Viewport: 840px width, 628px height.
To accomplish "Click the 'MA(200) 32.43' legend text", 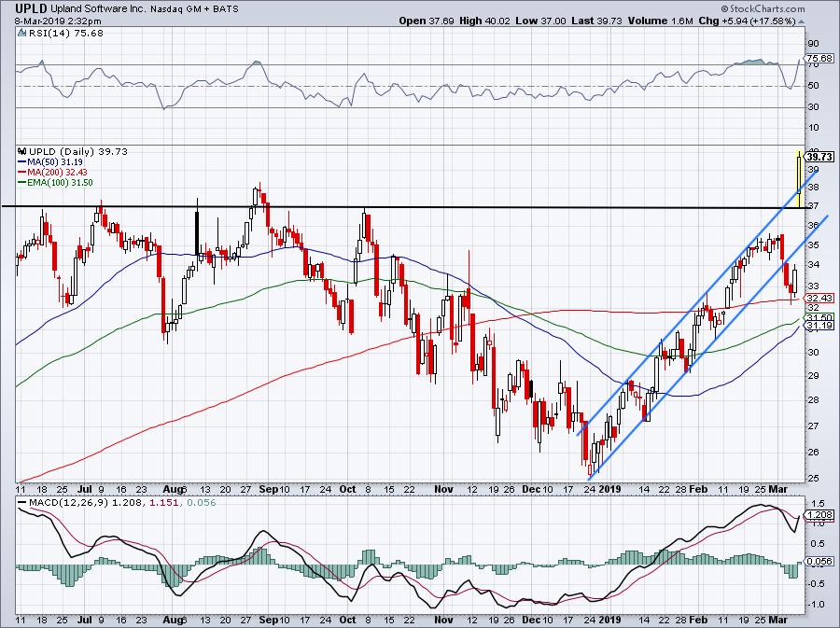I will [57, 173].
